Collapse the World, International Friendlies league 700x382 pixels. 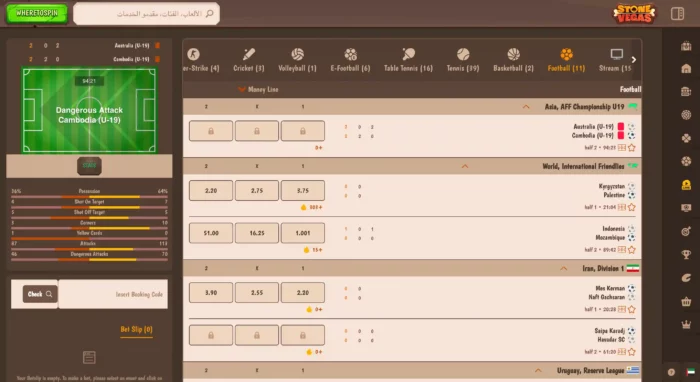point(465,166)
